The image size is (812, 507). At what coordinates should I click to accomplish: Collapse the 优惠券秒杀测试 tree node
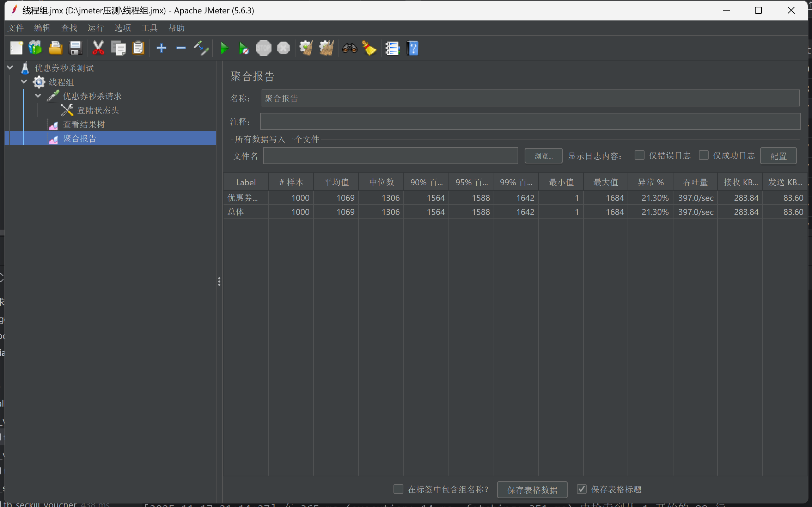tap(10, 68)
